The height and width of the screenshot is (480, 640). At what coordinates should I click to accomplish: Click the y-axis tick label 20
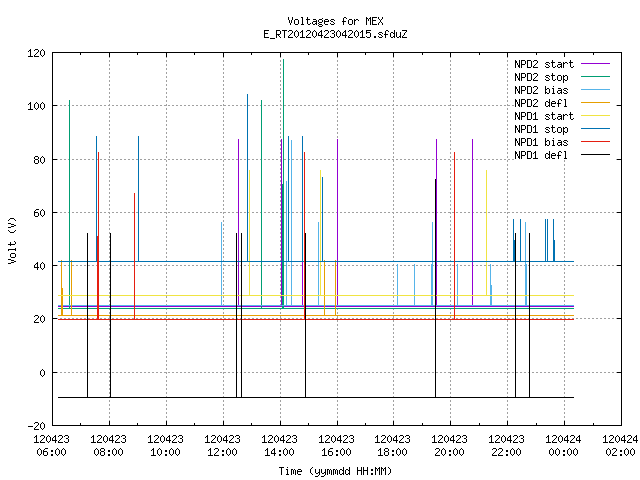click(39, 319)
